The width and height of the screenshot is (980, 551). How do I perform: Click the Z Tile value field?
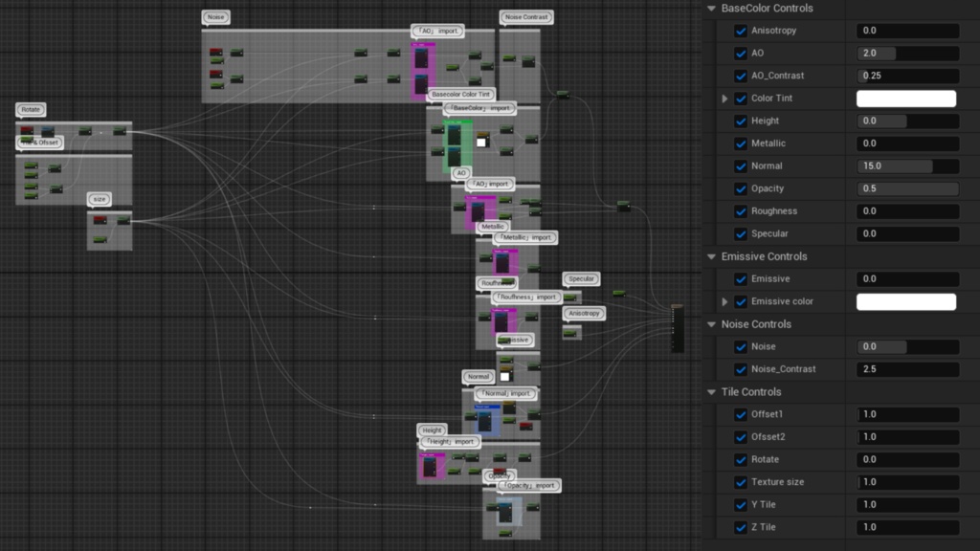(907, 527)
